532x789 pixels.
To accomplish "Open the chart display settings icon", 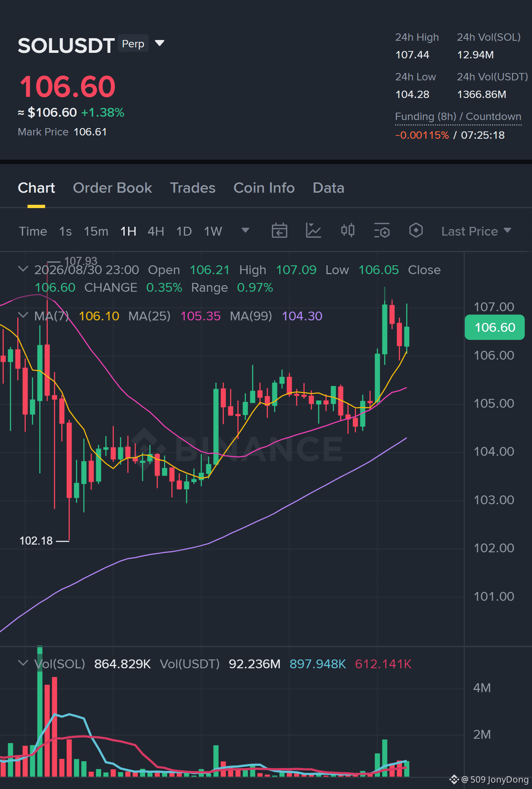I will [382, 230].
